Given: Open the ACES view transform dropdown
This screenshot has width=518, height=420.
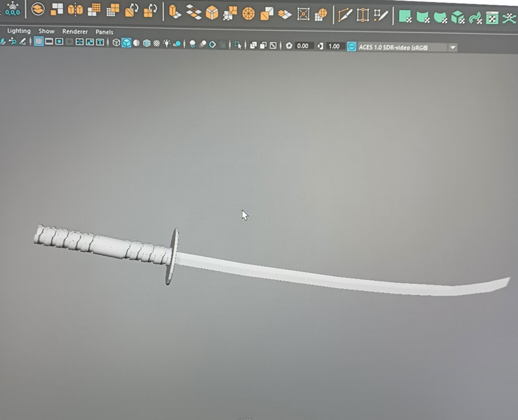Looking at the screenshot, I should 453,48.
